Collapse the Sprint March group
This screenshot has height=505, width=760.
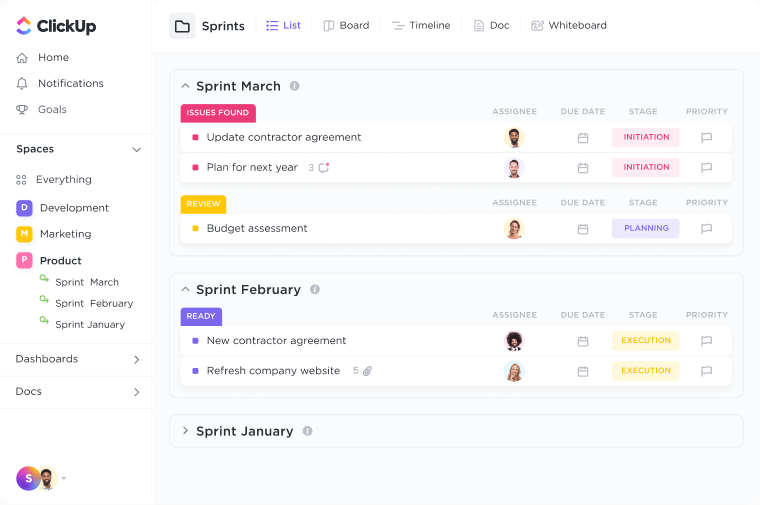pyautogui.click(x=185, y=86)
